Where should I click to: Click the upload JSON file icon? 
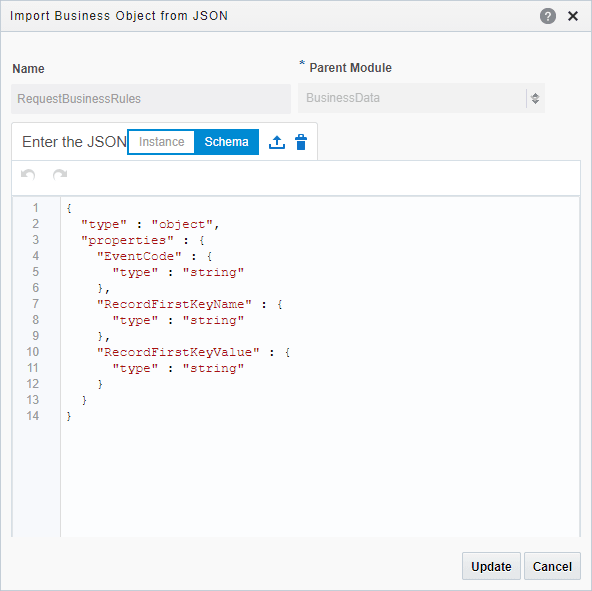pos(277,142)
